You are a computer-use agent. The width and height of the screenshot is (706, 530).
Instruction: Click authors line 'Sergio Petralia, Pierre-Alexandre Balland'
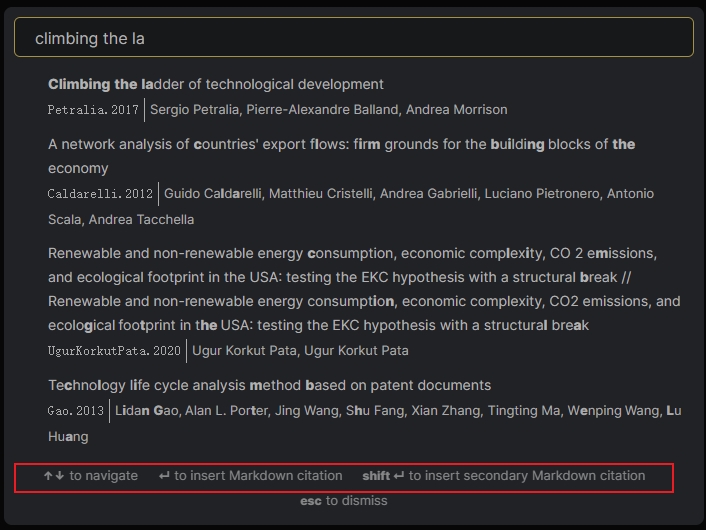[329, 109]
